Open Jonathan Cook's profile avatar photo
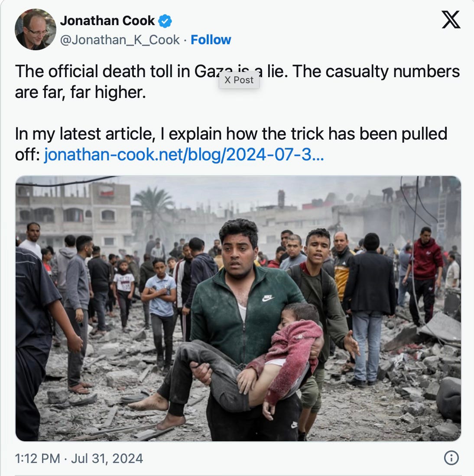 tap(36, 29)
